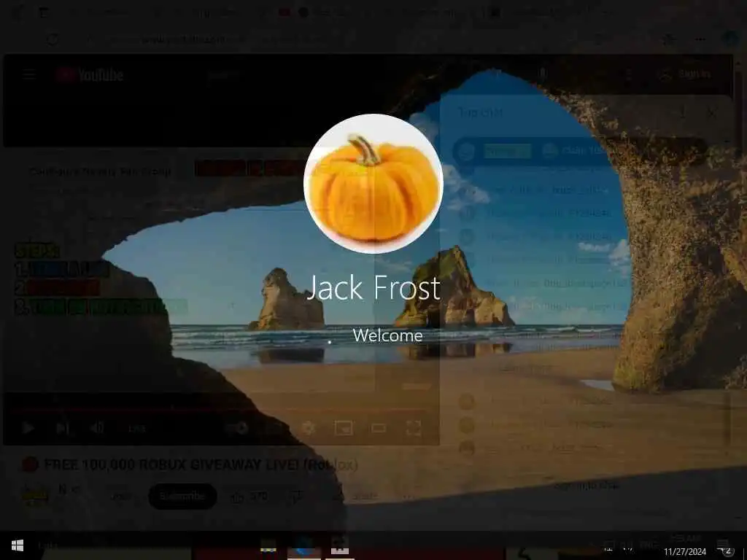Sign in to YouTube
Viewport: 747px width, 560px height.
click(686, 74)
